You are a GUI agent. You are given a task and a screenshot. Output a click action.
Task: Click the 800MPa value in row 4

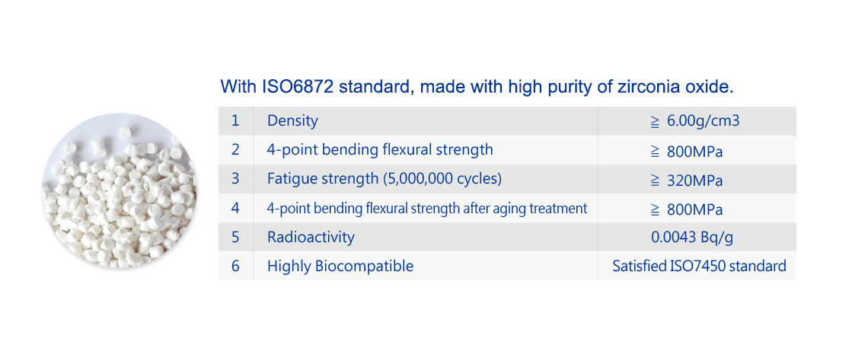pyautogui.click(x=687, y=210)
